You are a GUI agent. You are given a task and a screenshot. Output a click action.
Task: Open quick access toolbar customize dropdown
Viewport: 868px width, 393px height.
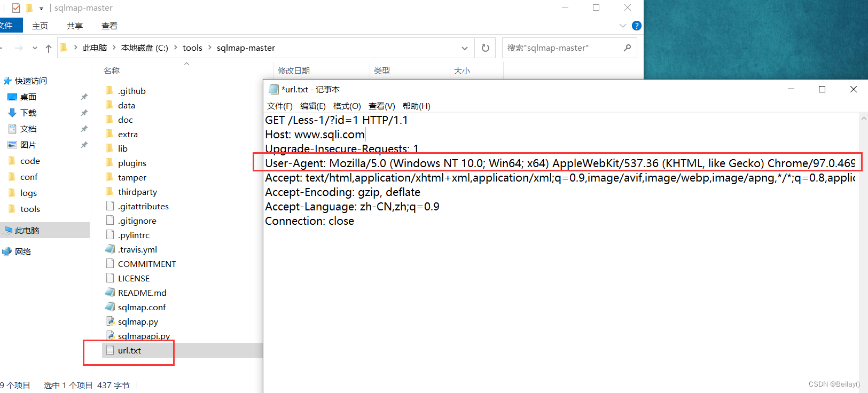click(41, 9)
